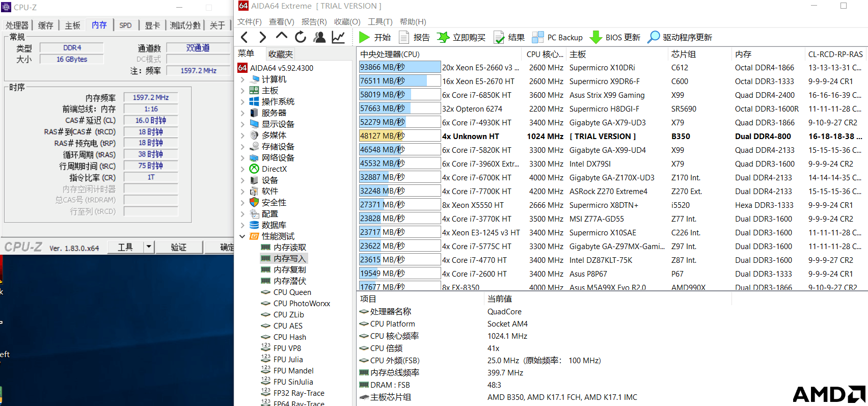The image size is (868, 406).
Task: Open AIDA64 文件(F) menu
Action: (x=250, y=22)
